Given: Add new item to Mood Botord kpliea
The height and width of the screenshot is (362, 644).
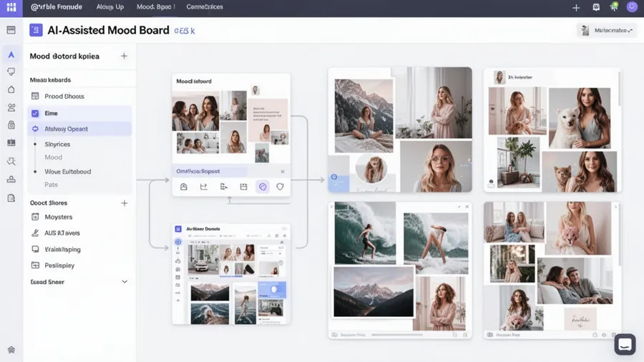Looking at the screenshot, I should (124, 56).
